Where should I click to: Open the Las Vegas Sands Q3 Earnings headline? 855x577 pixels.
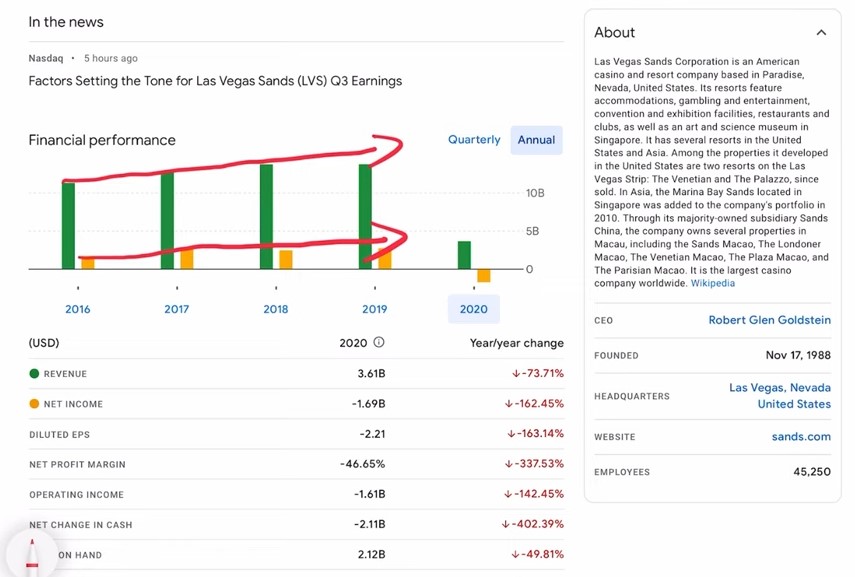[215, 81]
